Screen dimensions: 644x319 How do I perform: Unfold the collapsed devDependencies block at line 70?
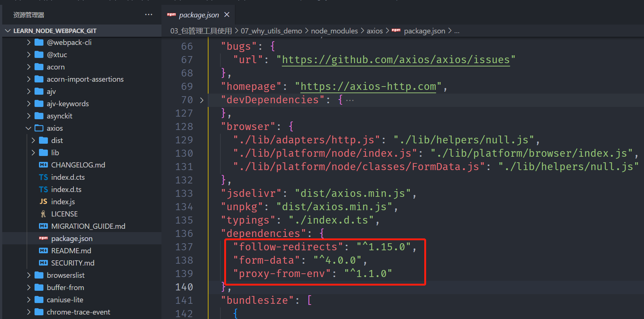pyautogui.click(x=202, y=100)
